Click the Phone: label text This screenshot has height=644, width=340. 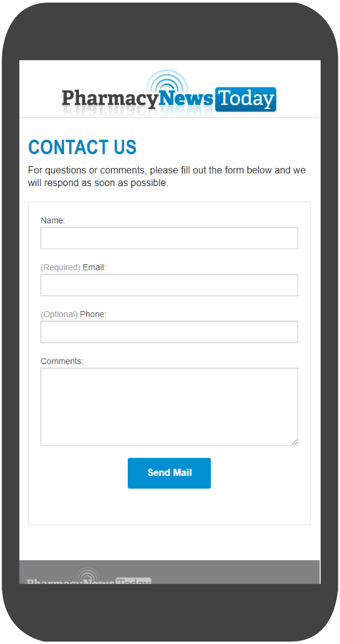(93, 314)
